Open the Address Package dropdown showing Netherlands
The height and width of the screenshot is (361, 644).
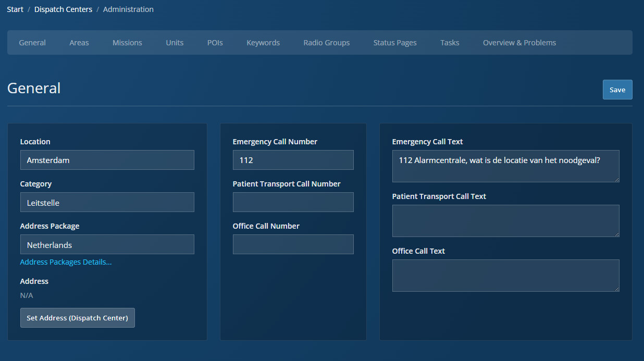coord(107,244)
